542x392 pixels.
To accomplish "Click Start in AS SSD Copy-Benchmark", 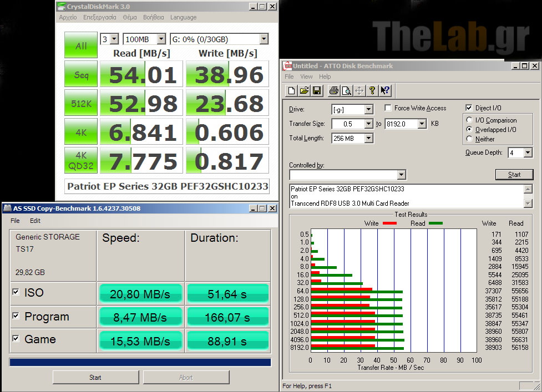I will 95,378.
